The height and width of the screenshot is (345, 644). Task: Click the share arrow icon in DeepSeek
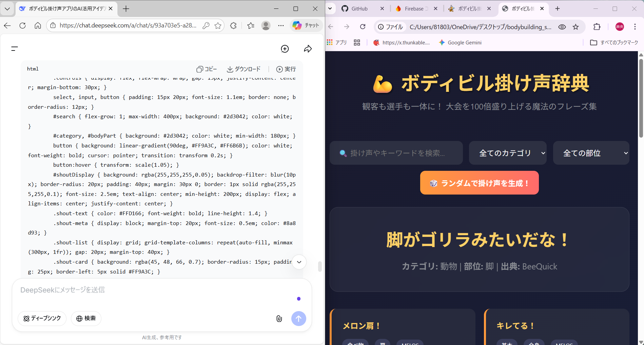[308, 49]
